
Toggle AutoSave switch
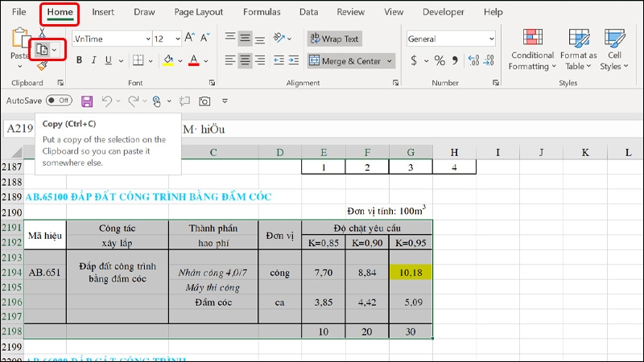tap(59, 101)
